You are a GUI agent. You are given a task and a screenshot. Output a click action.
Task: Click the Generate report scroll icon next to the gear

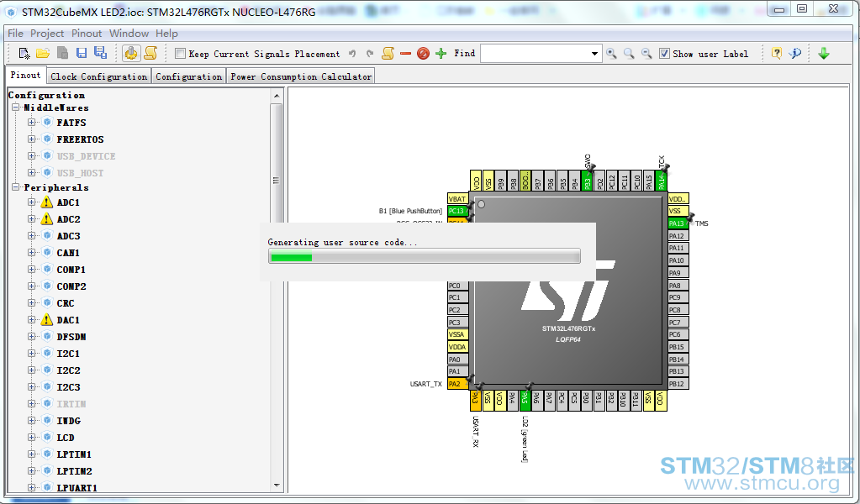tap(150, 53)
